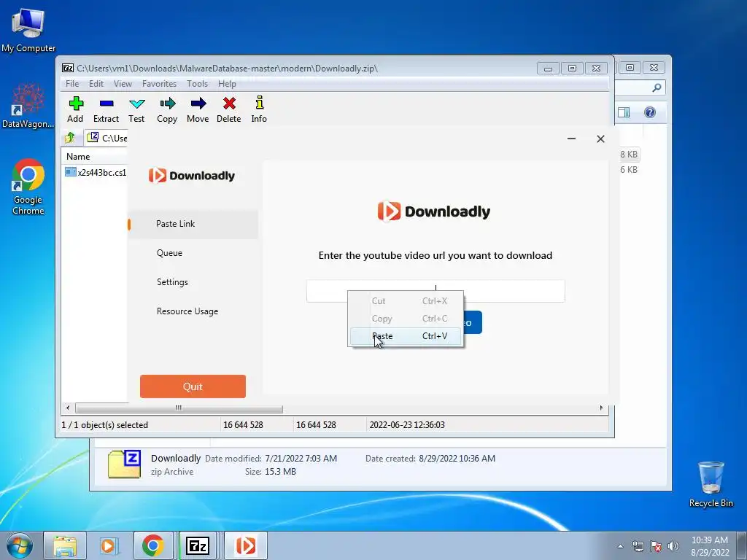This screenshot has width=747, height=560.
Task: Click the Action Center flag tray icon
Action: point(656,546)
